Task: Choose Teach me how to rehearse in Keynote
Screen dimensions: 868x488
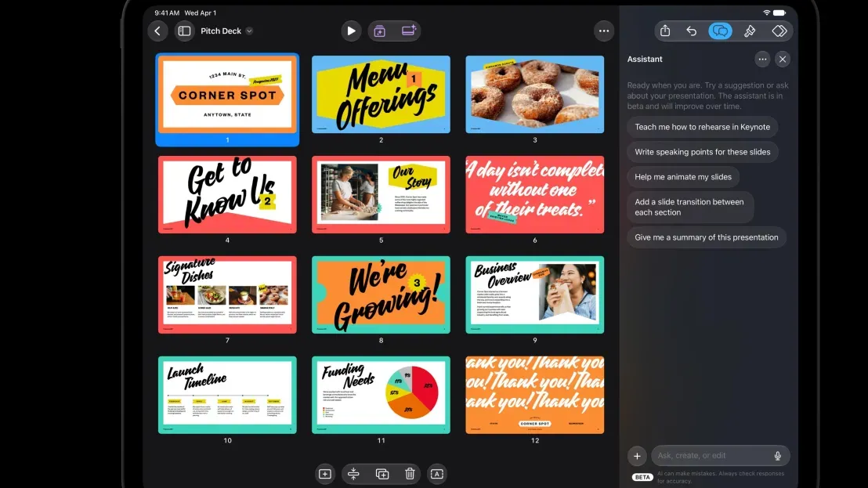Action: (702, 127)
